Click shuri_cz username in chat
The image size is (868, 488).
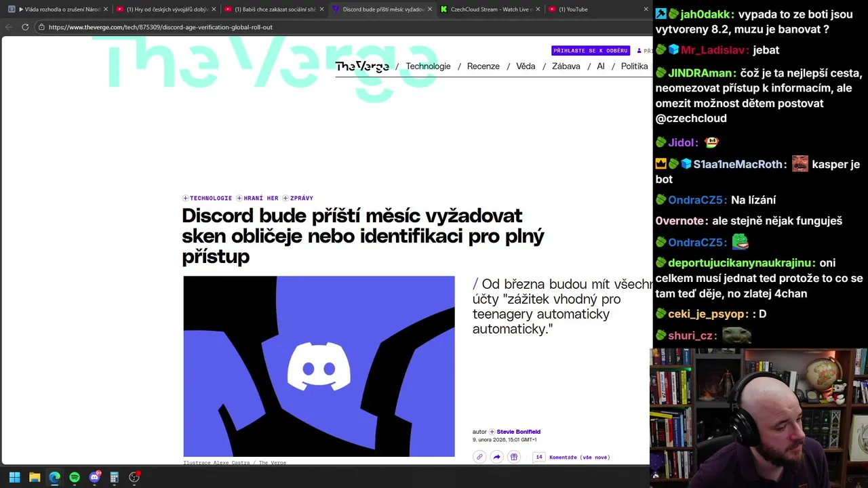690,335
